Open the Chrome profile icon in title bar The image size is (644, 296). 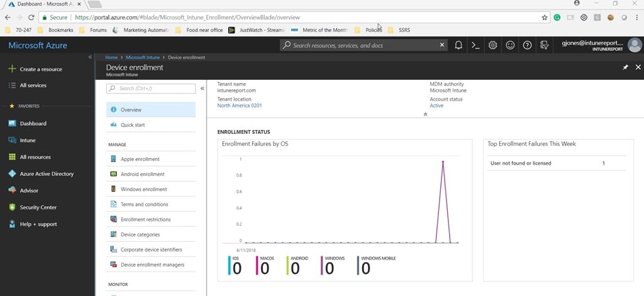point(577,3)
